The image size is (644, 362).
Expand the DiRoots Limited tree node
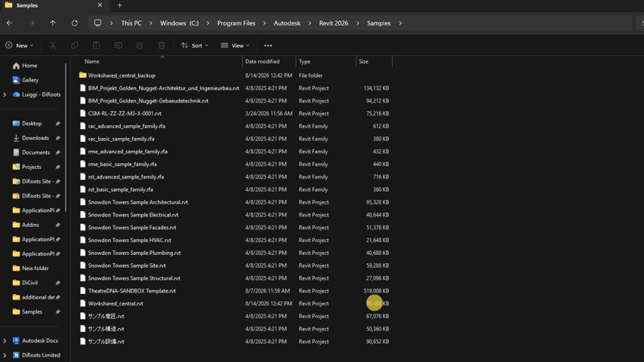click(5, 355)
